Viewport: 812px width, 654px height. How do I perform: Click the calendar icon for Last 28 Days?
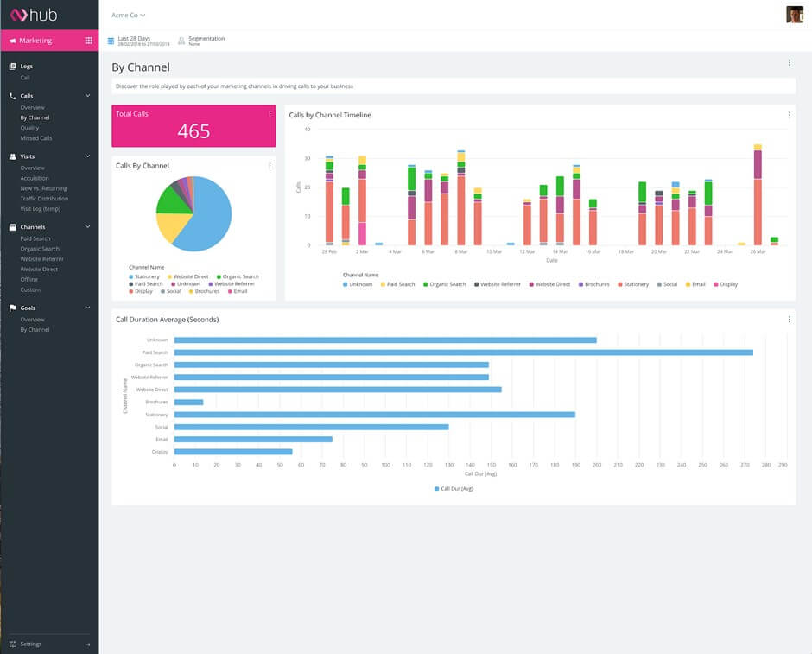[x=111, y=41]
